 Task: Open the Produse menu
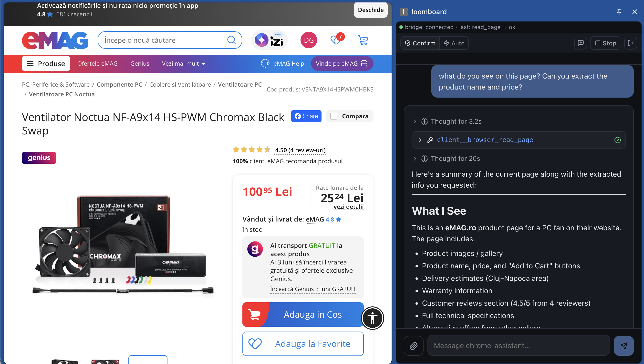(x=46, y=63)
